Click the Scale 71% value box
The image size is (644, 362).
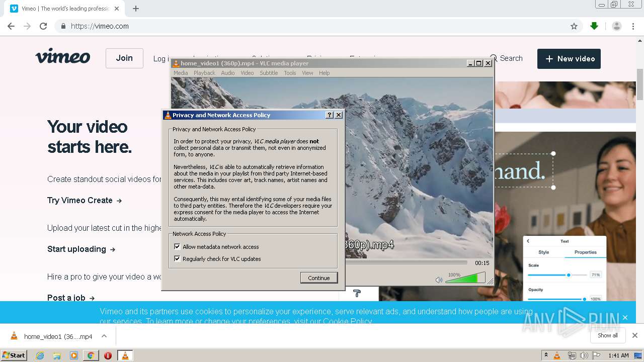(596, 275)
